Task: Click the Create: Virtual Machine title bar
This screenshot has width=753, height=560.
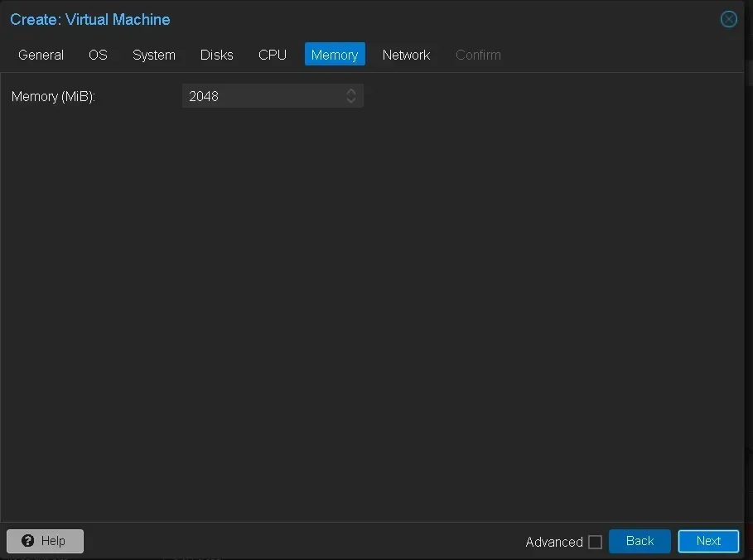Action: (331, 19)
